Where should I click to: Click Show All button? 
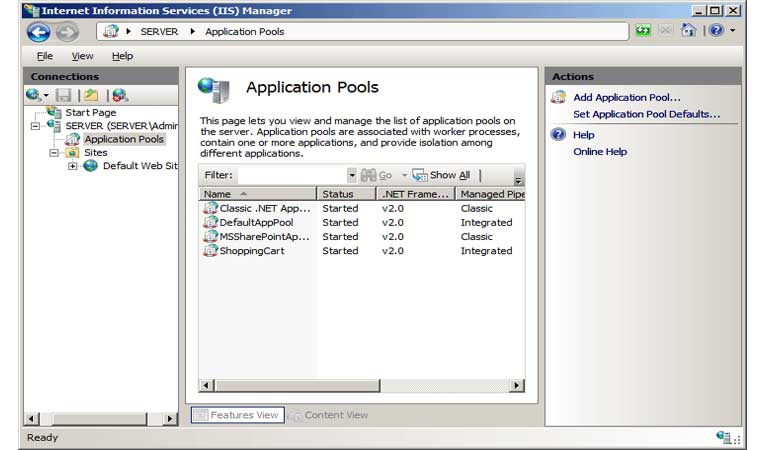[441, 175]
